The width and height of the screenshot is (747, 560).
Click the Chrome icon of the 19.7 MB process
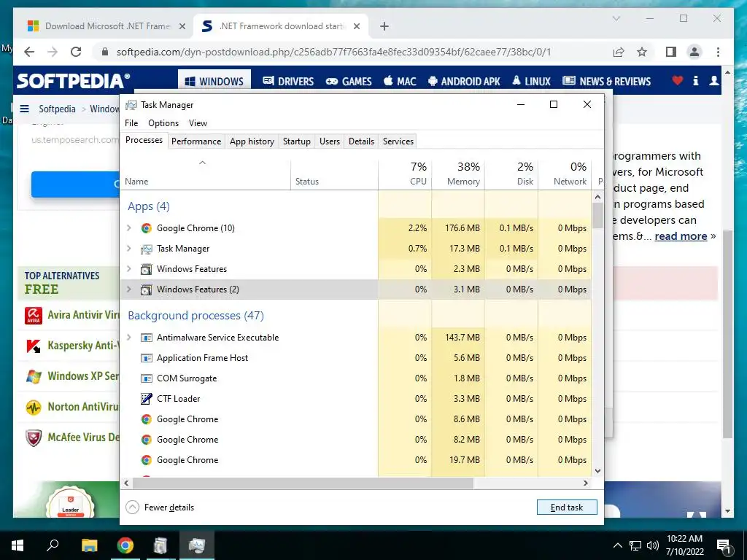click(x=146, y=460)
